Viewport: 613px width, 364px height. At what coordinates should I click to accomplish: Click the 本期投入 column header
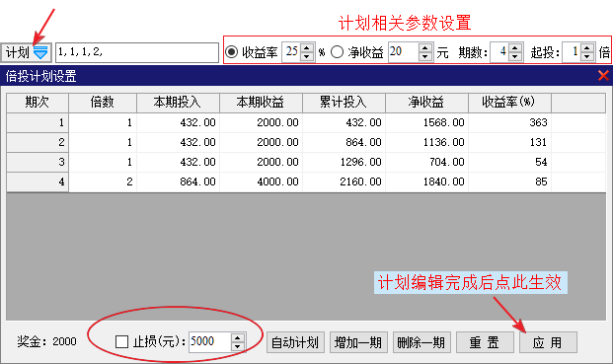tap(178, 103)
